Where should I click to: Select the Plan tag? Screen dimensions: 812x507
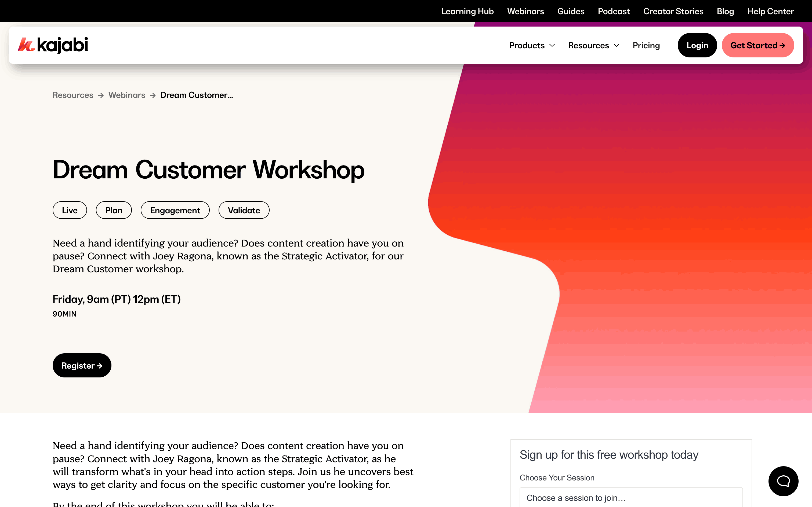point(114,210)
